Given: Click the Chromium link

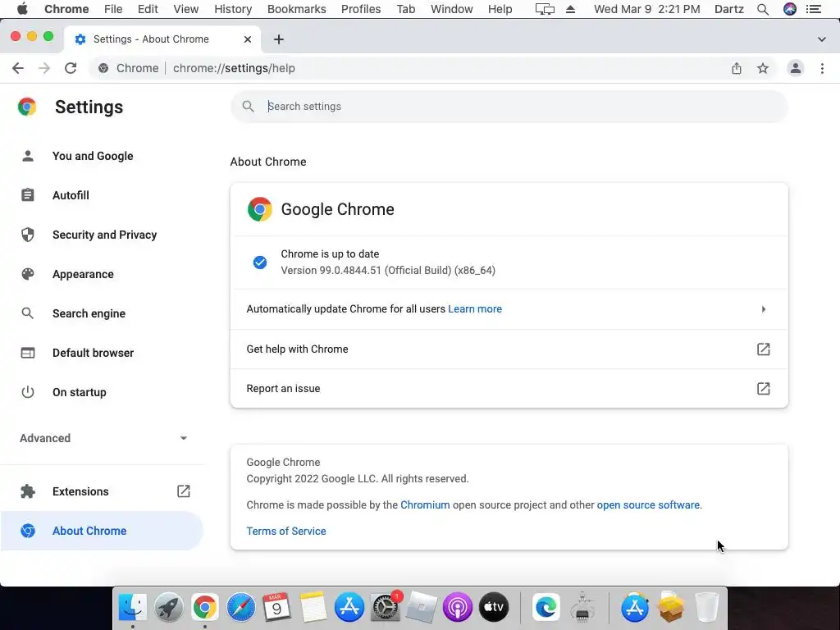Looking at the screenshot, I should click(x=425, y=504).
